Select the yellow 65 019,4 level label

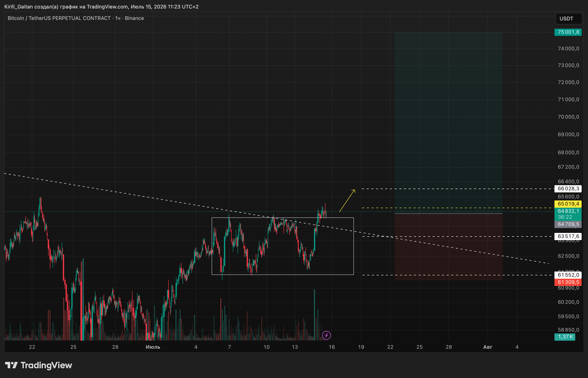[568, 204]
